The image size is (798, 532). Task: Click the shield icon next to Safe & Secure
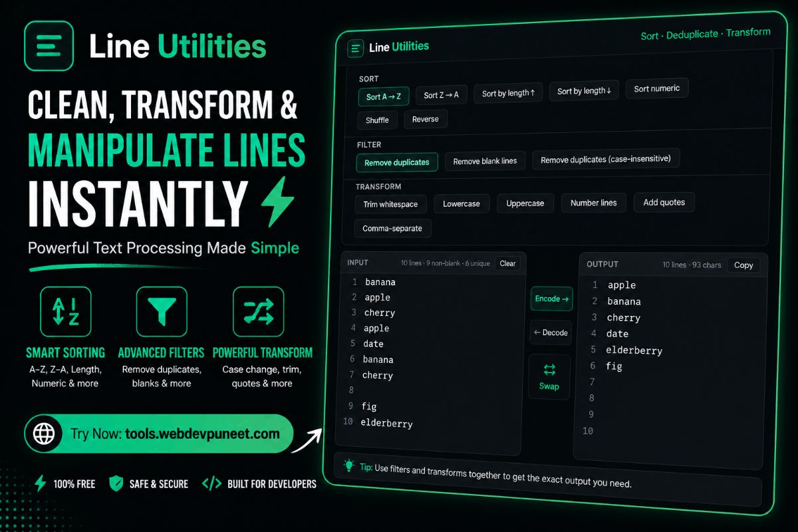[116, 483]
